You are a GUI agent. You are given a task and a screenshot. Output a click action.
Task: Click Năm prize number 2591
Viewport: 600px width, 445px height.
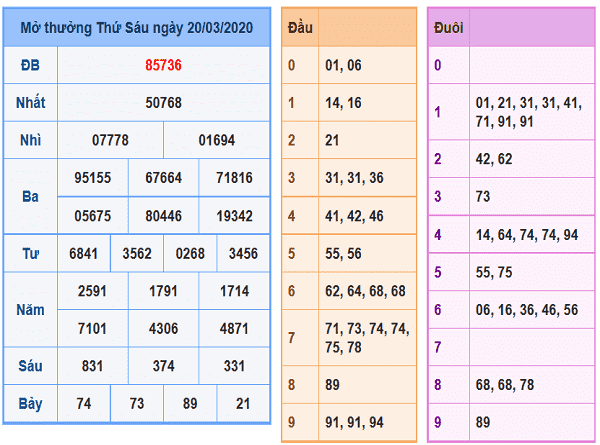92,291
